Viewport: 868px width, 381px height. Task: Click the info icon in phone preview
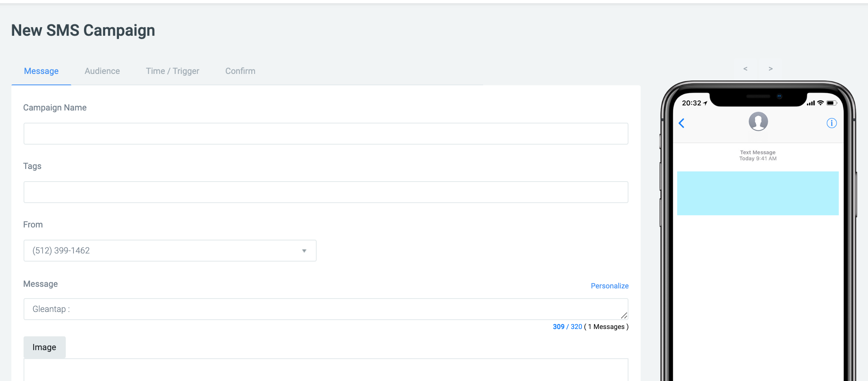click(x=831, y=123)
